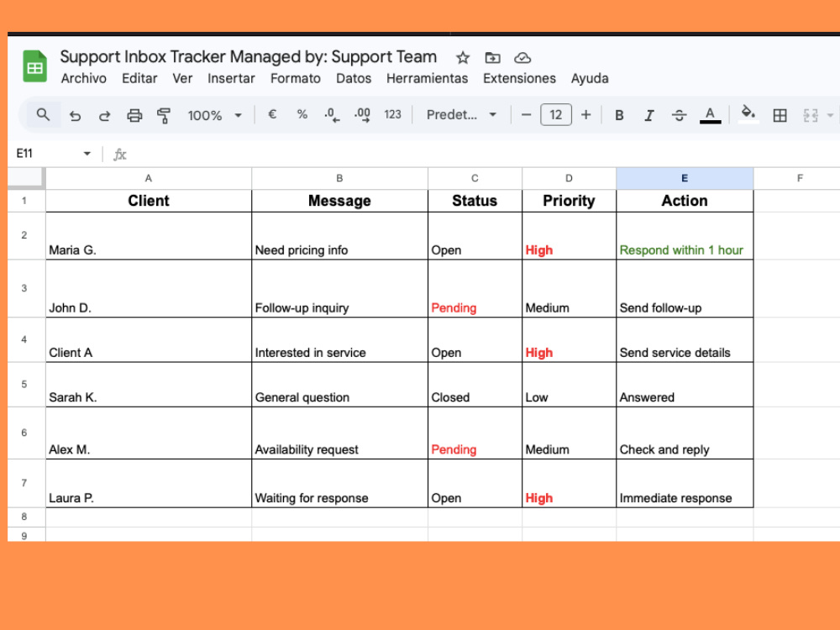The image size is (840, 630).
Task: Format as percent
Action: click(302, 114)
